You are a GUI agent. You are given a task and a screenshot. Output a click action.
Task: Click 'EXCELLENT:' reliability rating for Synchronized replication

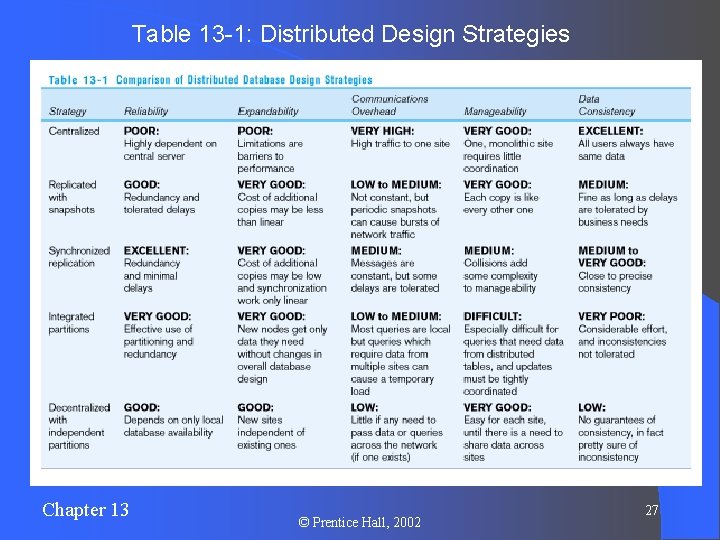click(156, 251)
